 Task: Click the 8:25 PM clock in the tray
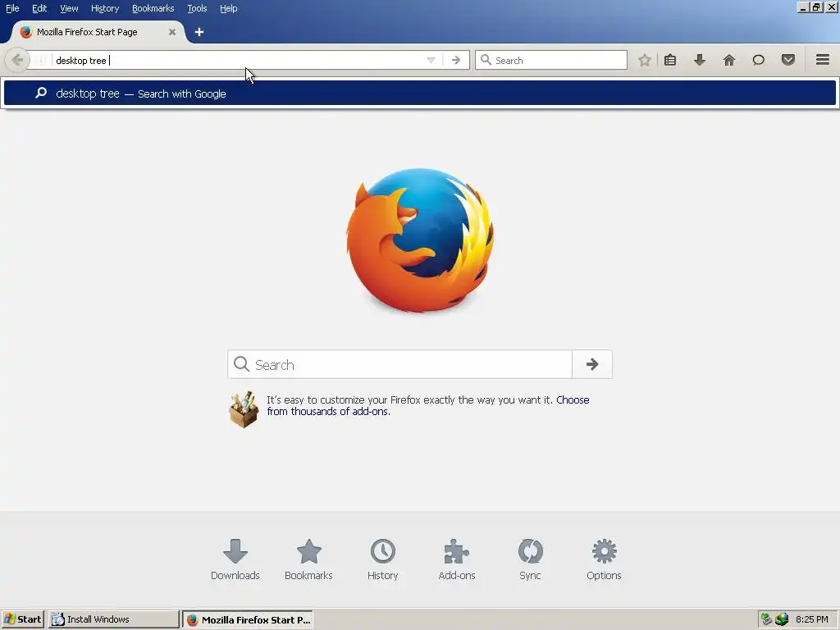tap(811, 619)
